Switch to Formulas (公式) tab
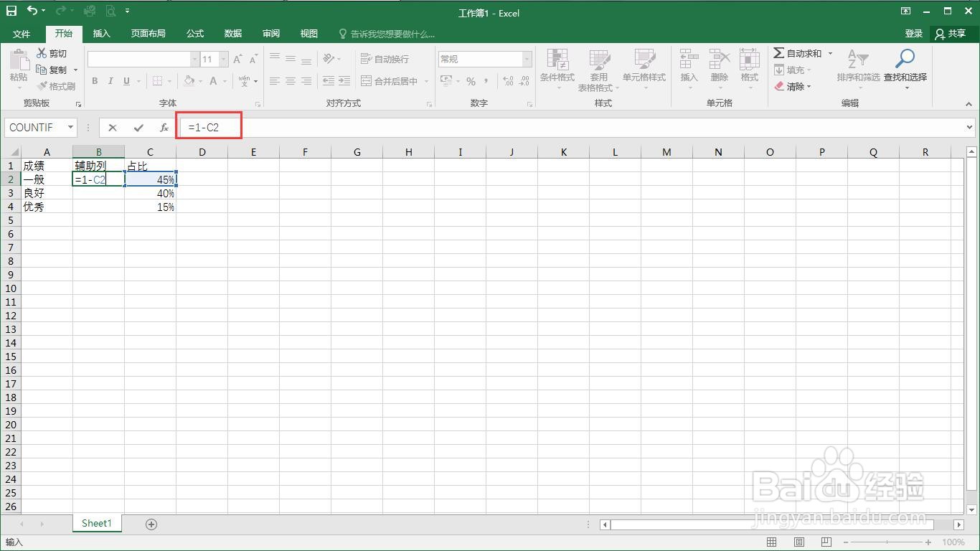 [x=195, y=34]
